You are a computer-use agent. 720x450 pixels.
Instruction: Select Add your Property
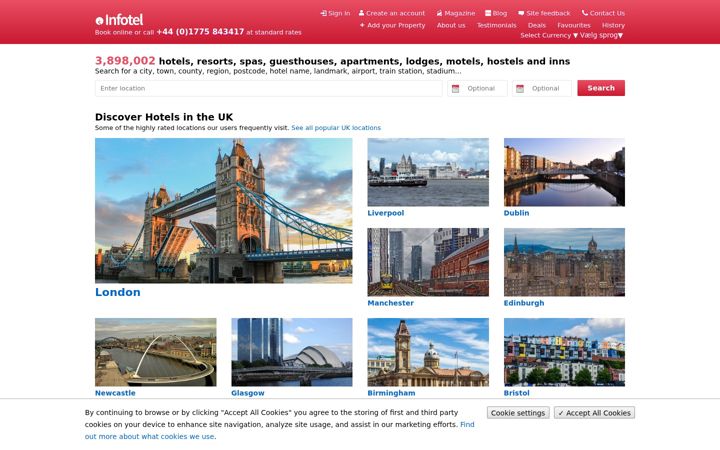(396, 25)
